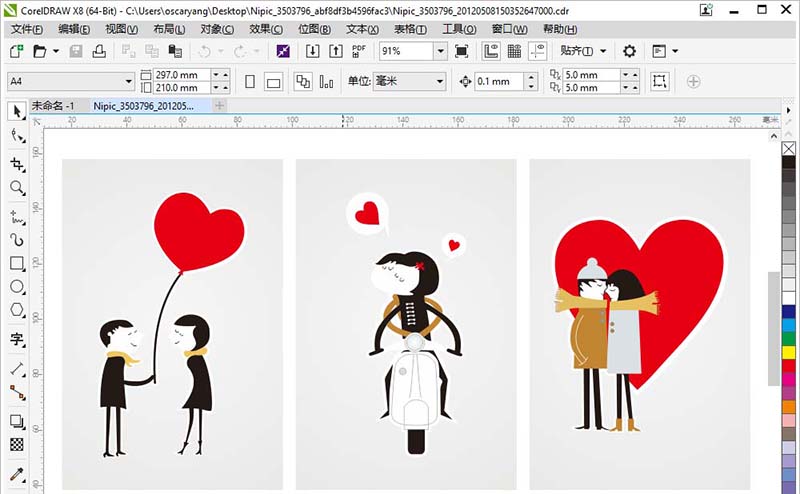Expand the A4 page size dropdown

tap(129, 81)
